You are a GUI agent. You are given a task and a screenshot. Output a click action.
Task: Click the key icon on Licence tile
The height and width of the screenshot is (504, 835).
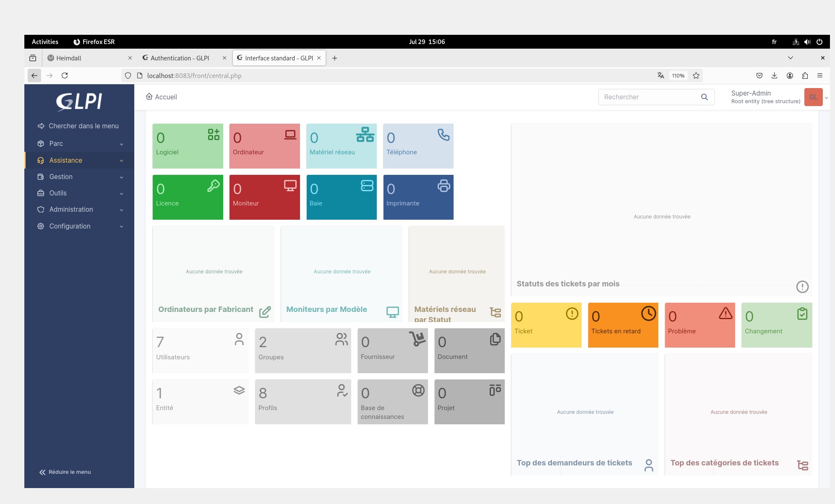(213, 186)
